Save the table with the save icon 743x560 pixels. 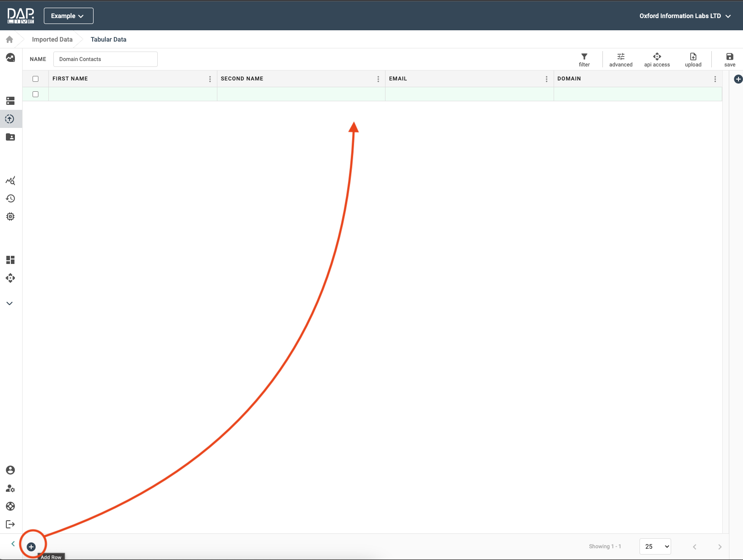tap(729, 57)
